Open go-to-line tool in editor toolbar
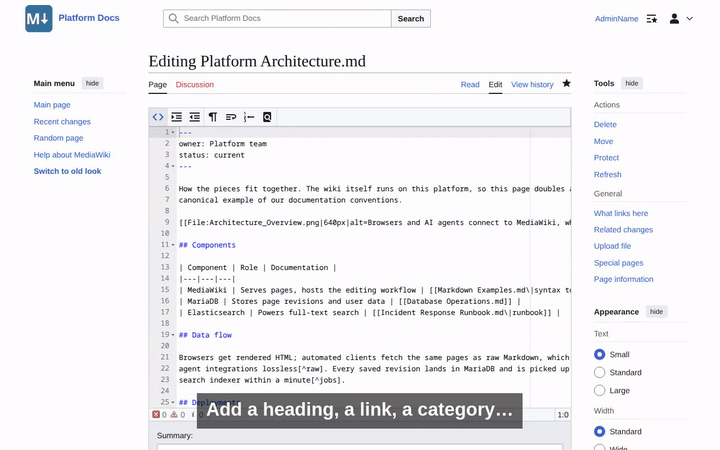 coord(249,117)
